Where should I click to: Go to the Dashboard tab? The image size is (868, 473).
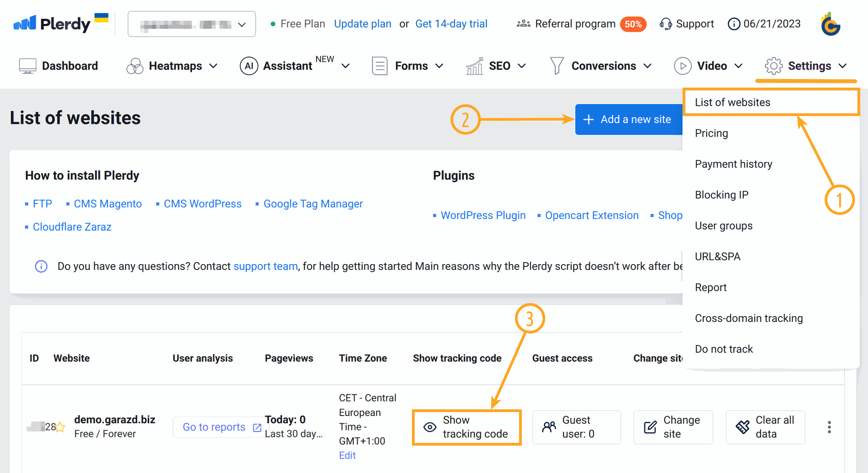[58, 66]
